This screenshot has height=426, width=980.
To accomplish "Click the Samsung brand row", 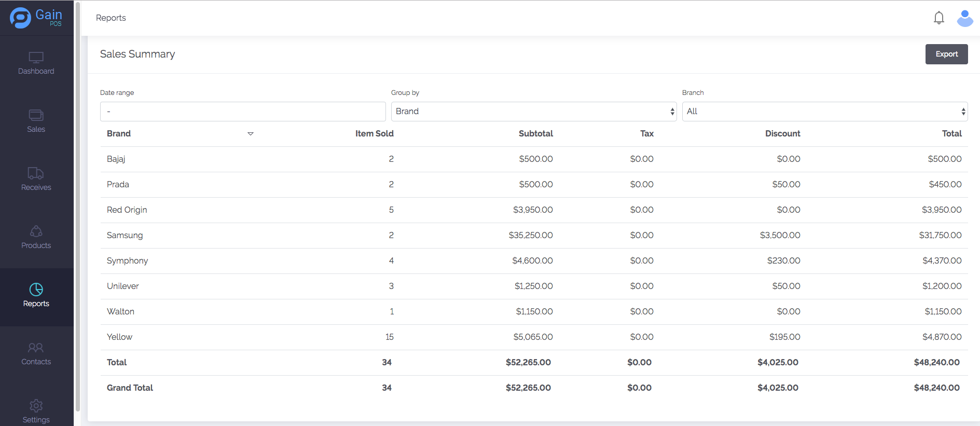I will 125,236.
